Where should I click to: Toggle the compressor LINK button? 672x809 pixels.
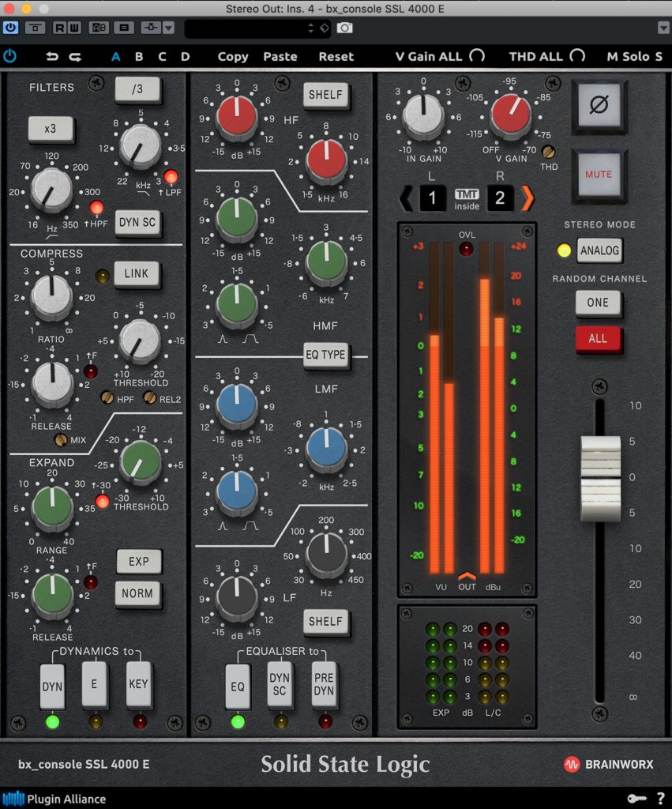136,273
